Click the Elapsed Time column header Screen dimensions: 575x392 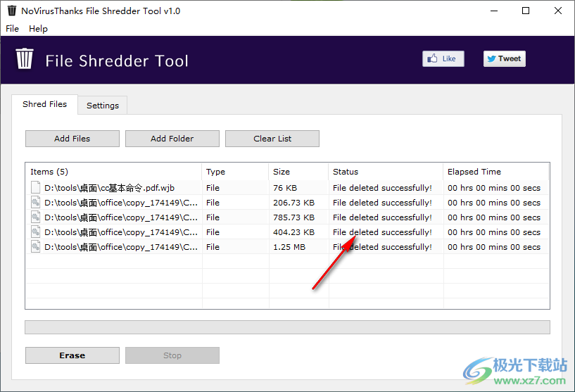[x=495, y=172]
